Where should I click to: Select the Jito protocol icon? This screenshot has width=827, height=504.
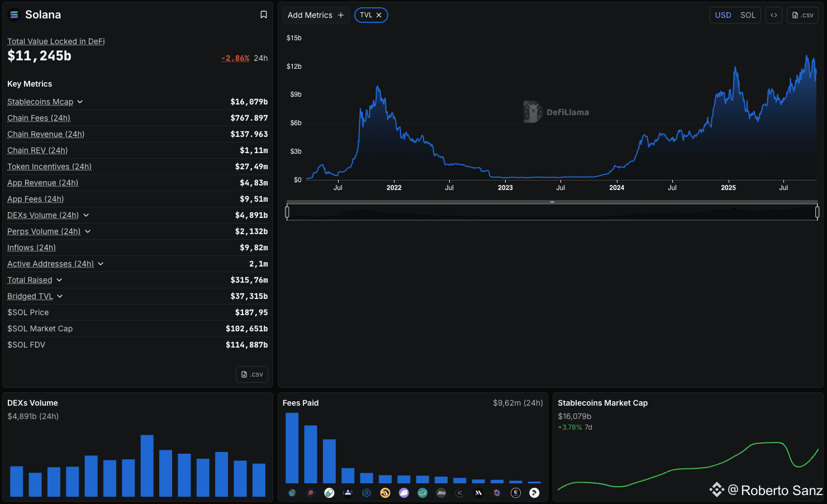[441, 493]
